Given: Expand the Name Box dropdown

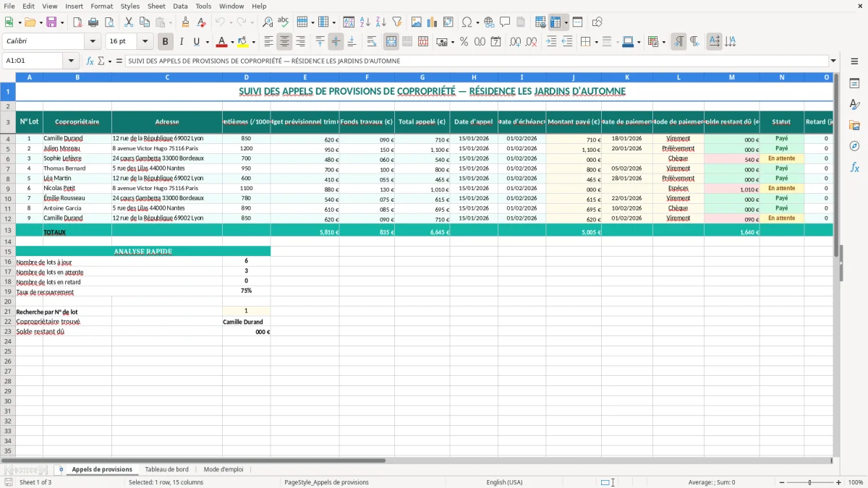Looking at the screenshot, I should point(71,61).
